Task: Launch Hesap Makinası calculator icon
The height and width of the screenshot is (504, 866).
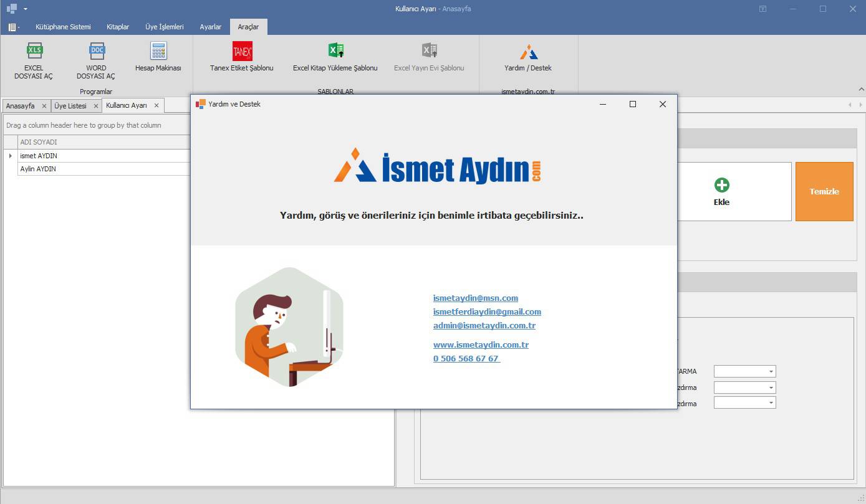Action: 158,51
